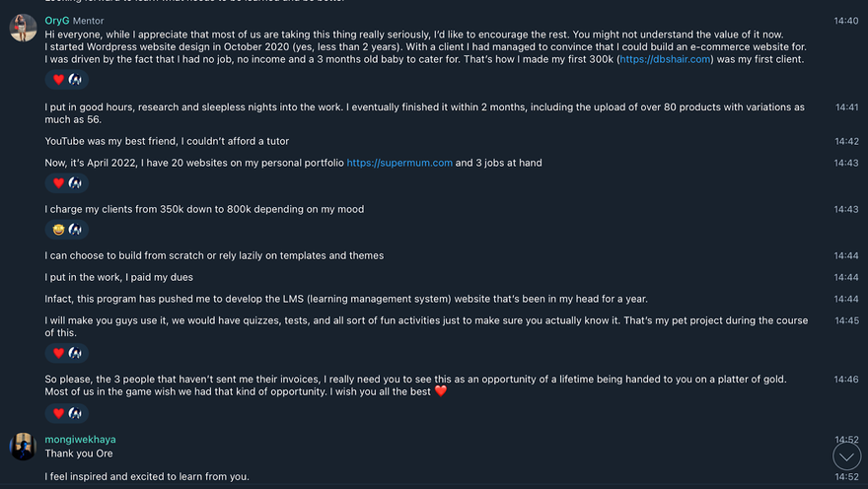Toggle heart reaction under first Wordpress message
Screen dimensions: 868x489
point(58,80)
